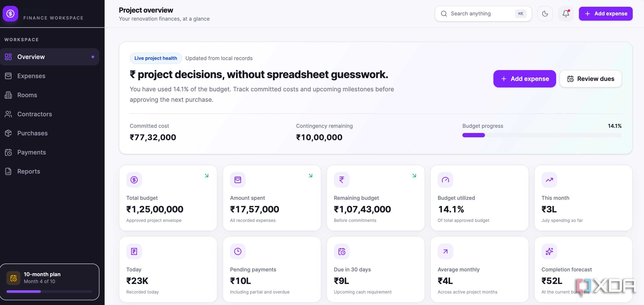Click the ₹9L Due in 30 days value

[341, 281]
